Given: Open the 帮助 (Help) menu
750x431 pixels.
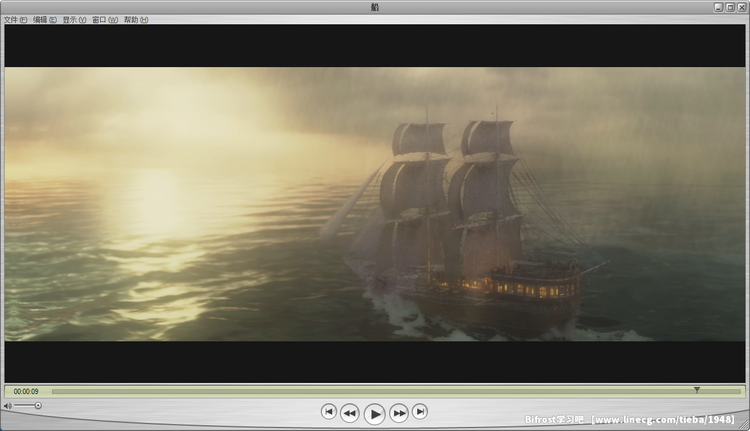Looking at the screenshot, I should point(136,20).
